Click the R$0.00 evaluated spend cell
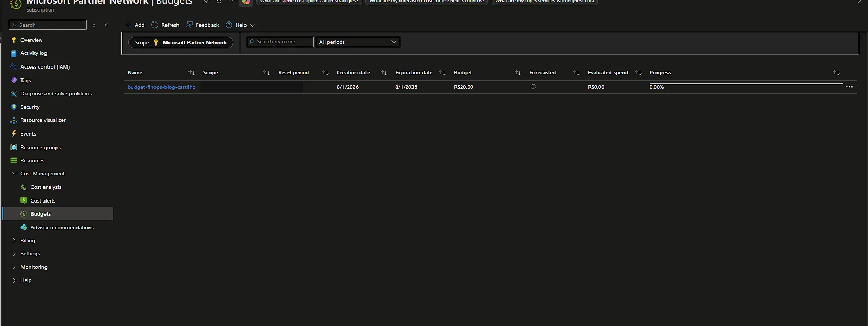 pos(596,87)
